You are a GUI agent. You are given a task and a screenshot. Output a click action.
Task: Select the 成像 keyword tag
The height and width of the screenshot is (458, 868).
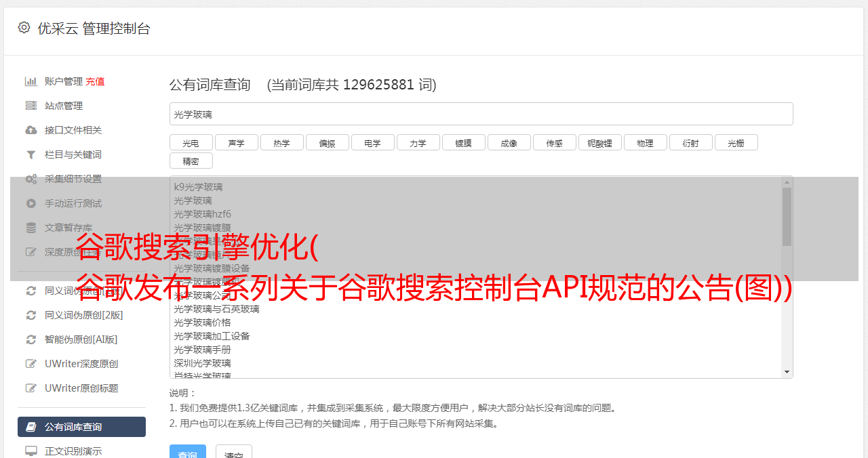coord(509,142)
